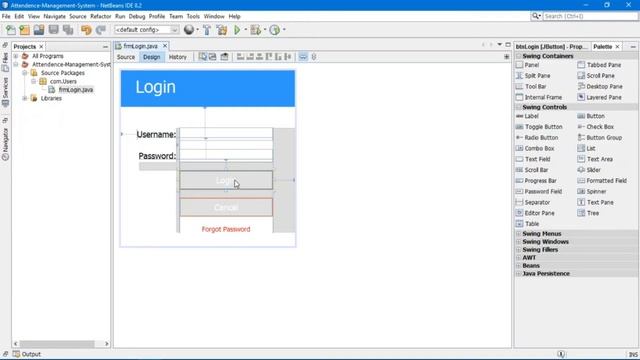Switch to the btnLogin Properties tab
The image size is (640, 360).
click(x=551, y=47)
